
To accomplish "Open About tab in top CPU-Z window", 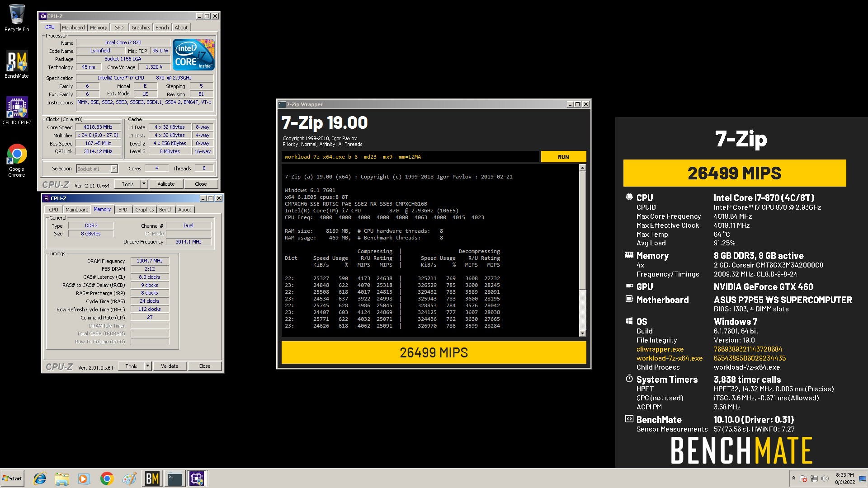I will [x=181, y=28].
